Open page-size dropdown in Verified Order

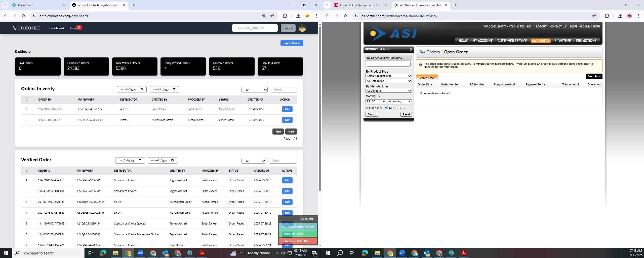[x=254, y=161]
